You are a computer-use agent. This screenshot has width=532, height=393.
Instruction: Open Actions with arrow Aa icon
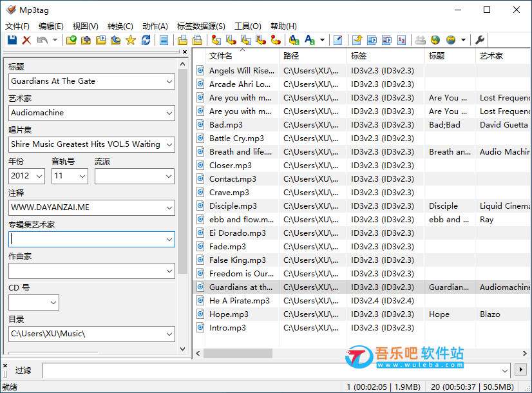[294, 40]
